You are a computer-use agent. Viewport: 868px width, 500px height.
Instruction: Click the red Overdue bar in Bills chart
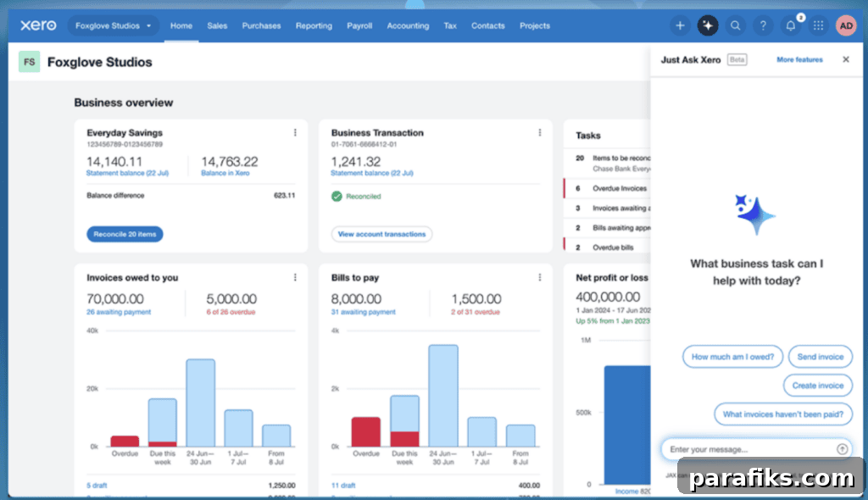(366, 432)
